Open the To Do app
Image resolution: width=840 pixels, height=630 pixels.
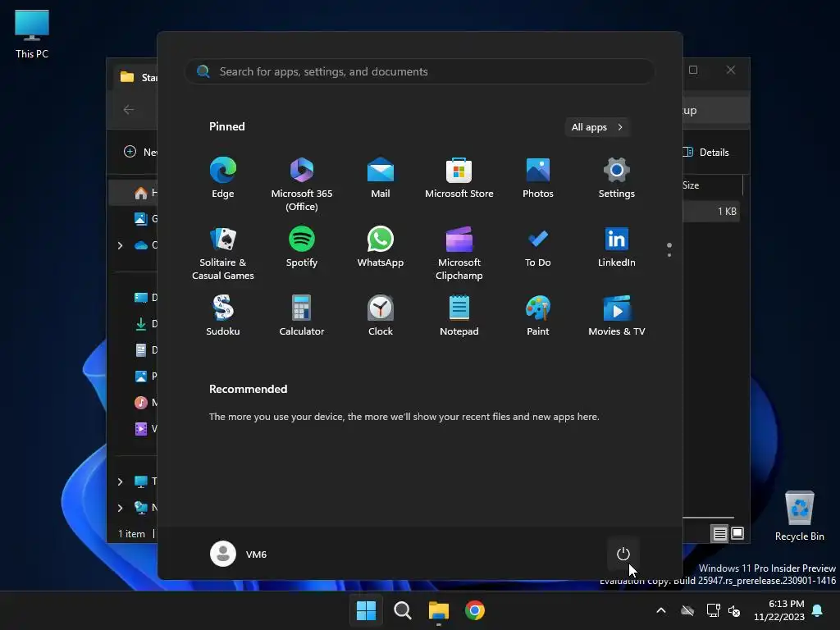click(x=538, y=248)
